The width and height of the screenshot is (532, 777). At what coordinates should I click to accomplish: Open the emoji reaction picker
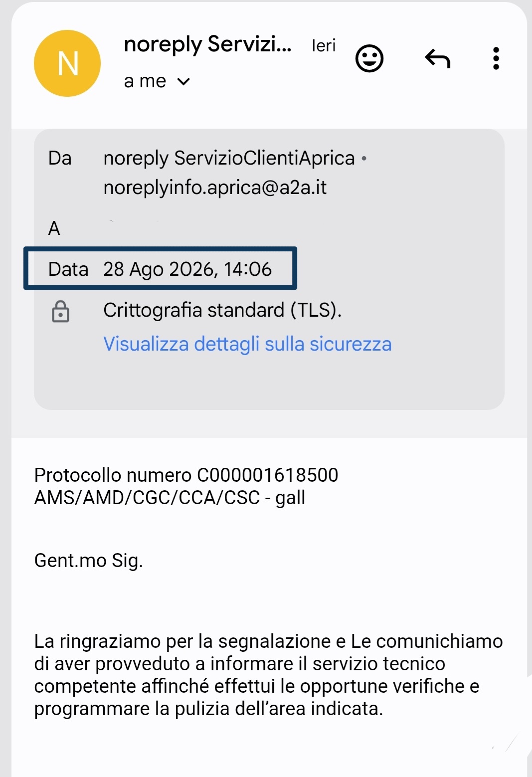[369, 59]
